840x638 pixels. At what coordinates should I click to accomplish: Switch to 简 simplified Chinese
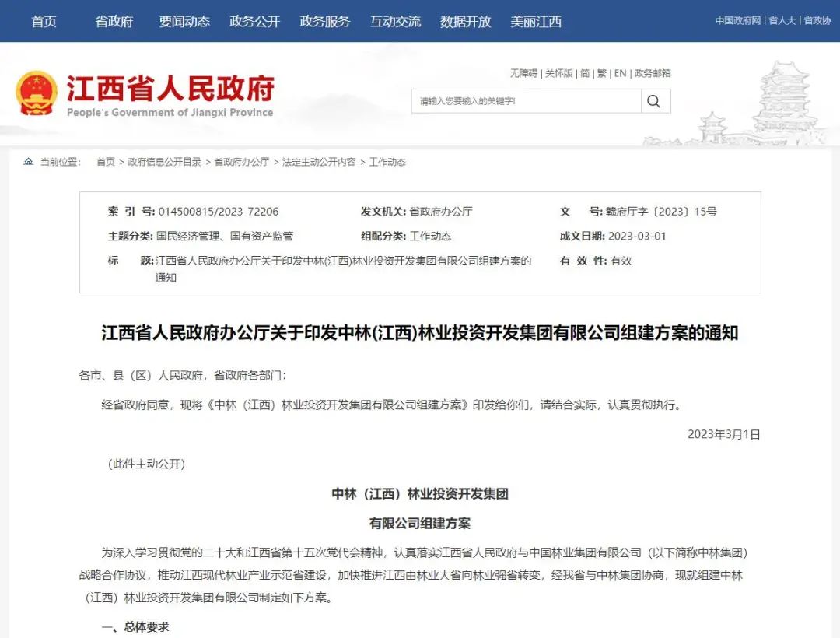point(585,73)
